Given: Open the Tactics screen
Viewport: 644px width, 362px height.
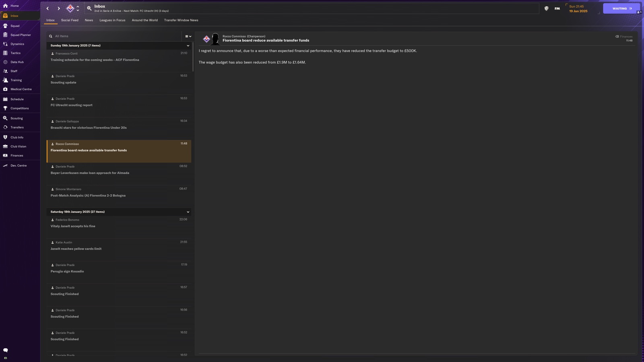Looking at the screenshot, I should 20,53.
